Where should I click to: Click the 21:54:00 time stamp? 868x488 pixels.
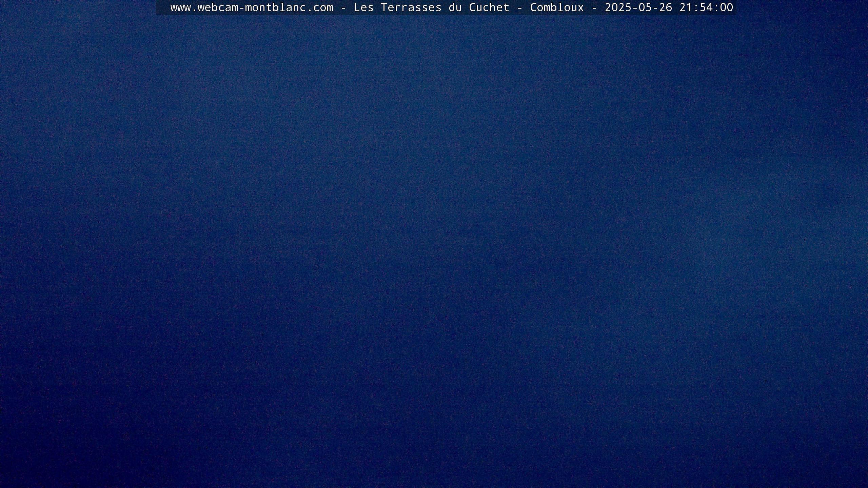pyautogui.click(x=706, y=7)
